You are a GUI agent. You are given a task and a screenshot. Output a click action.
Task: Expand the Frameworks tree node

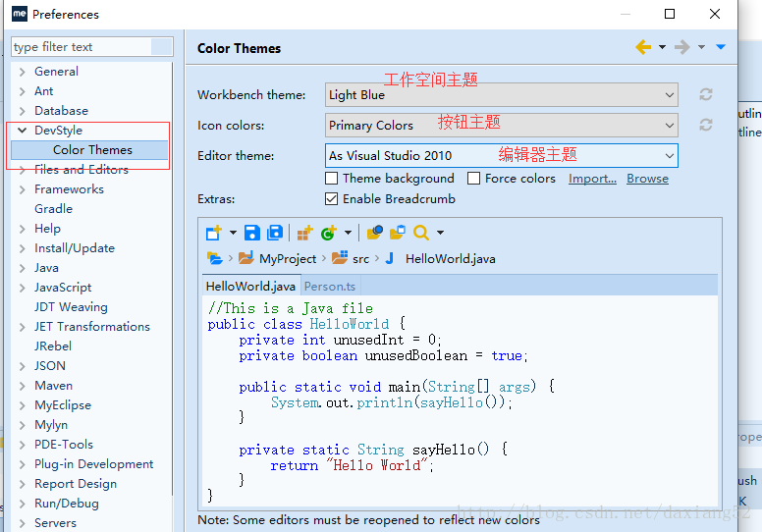click(x=23, y=189)
